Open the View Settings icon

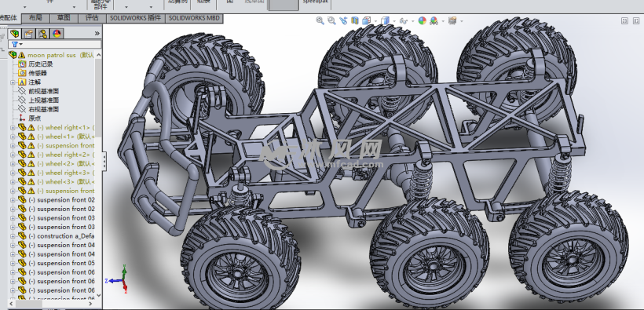point(452,20)
